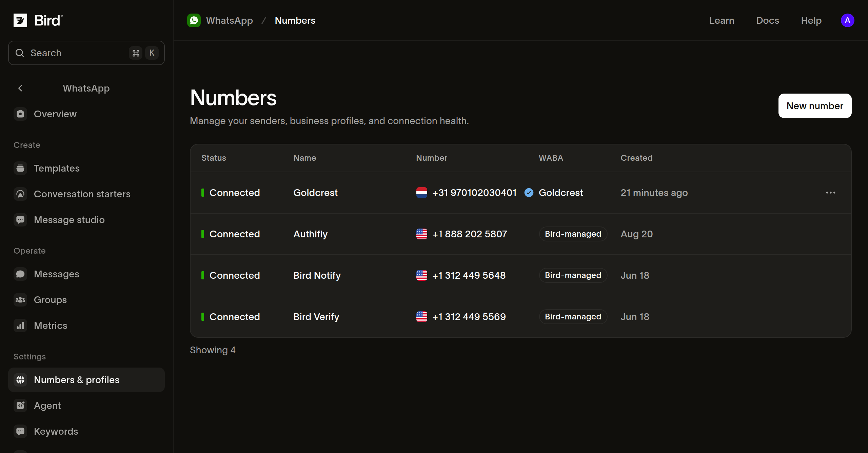The height and width of the screenshot is (453, 868).
Task: Click number +1 888 202 5807
Action: coord(470,234)
